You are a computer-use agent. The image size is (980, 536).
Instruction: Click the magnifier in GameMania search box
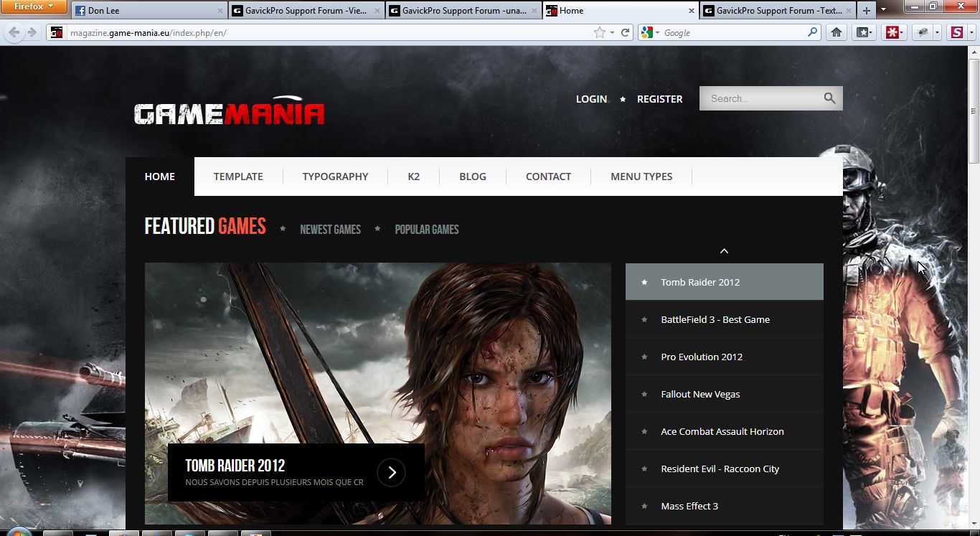click(x=829, y=98)
